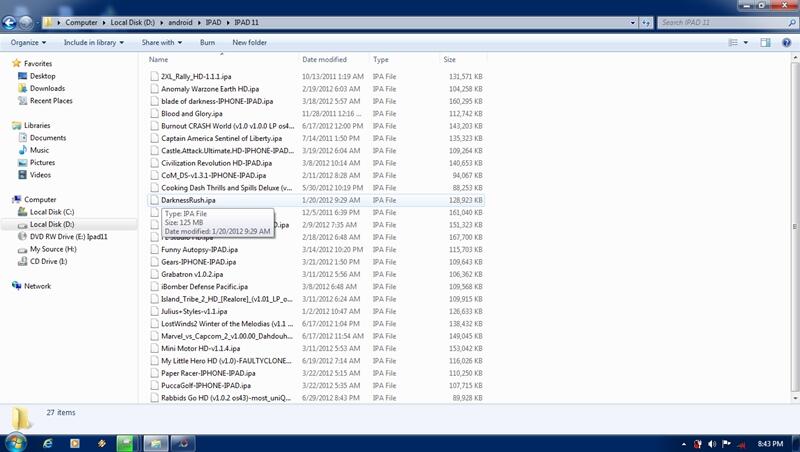800x452 pixels.
Task: Go back with the Back arrow button
Action: click(x=9, y=22)
